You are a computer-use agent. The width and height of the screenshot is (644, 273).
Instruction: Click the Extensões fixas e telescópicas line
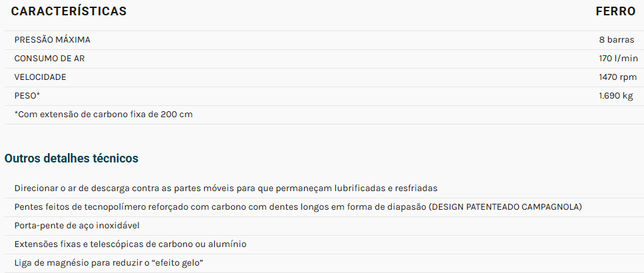pyautogui.click(x=130, y=244)
